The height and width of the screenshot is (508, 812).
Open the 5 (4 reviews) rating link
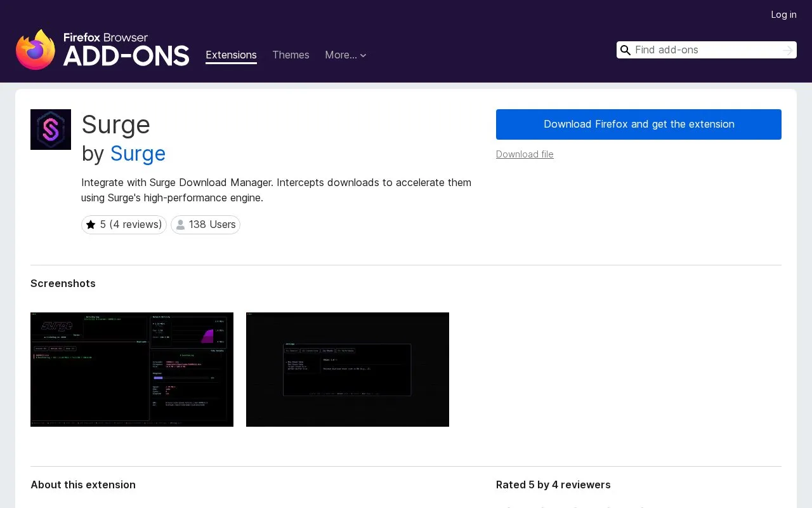[x=124, y=225]
